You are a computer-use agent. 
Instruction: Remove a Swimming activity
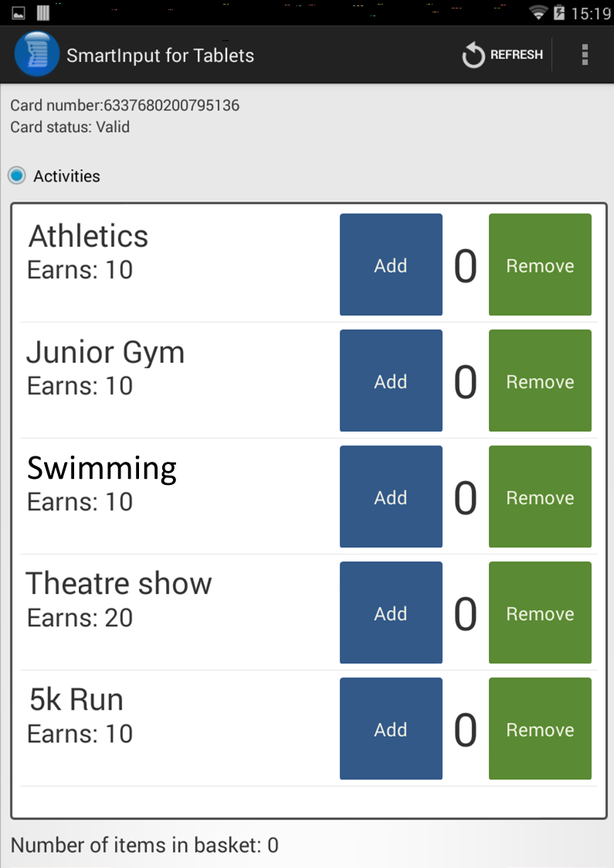[540, 497]
